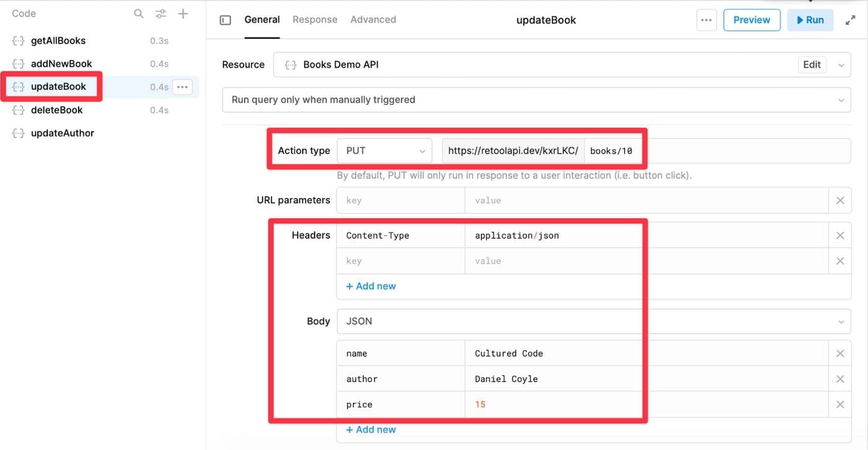Image resolution: width=868 pixels, height=450 pixels.
Task: Click the URL parameters key field
Action: pos(401,200)
